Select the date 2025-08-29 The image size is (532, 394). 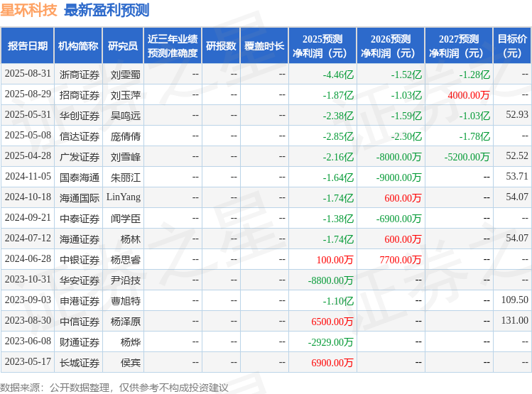pyautogui.click(x=28, y=94)
